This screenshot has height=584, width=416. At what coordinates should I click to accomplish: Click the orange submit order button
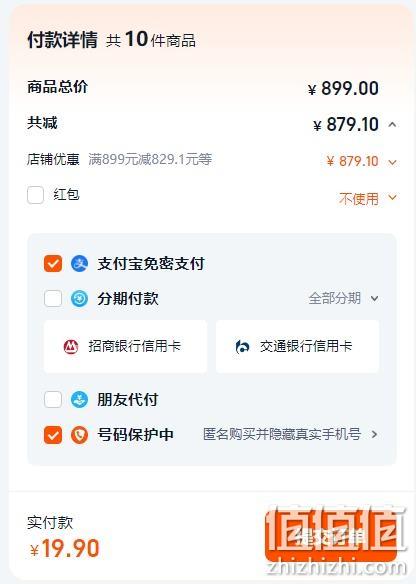(x=331, y=536)
